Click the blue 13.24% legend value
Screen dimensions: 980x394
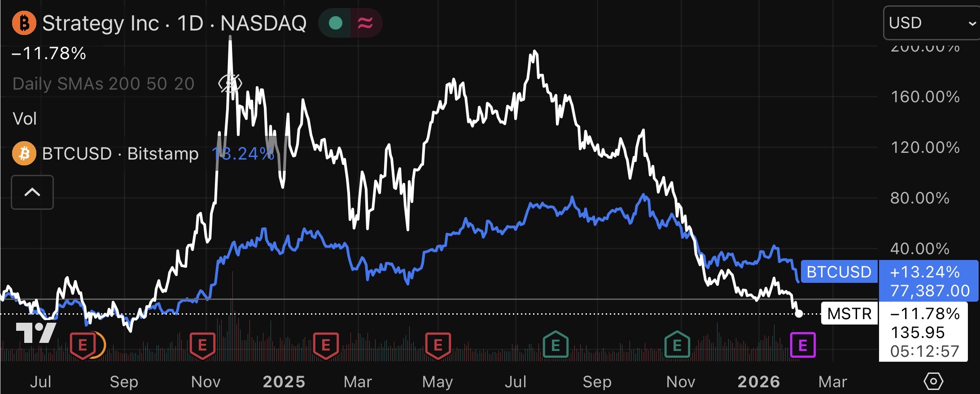pyautogui.click(x=243, y=154)
